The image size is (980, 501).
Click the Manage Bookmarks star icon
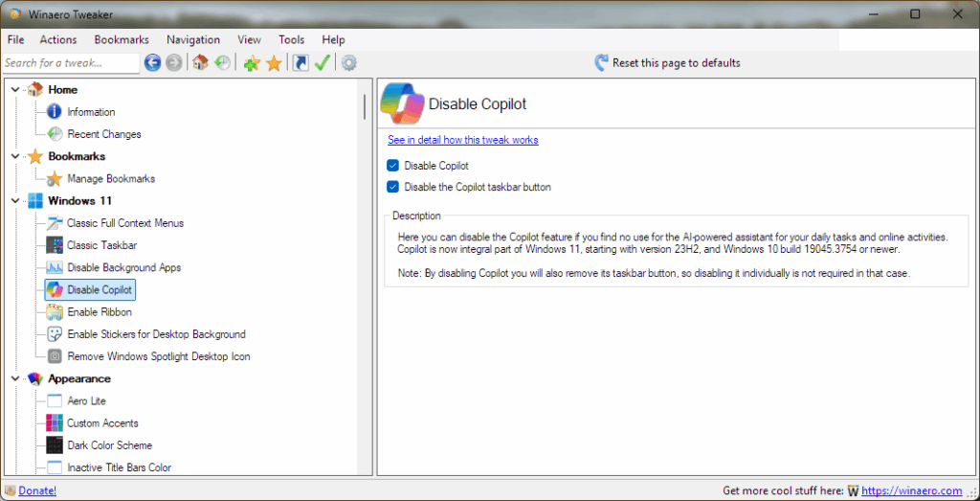point(55,179)
